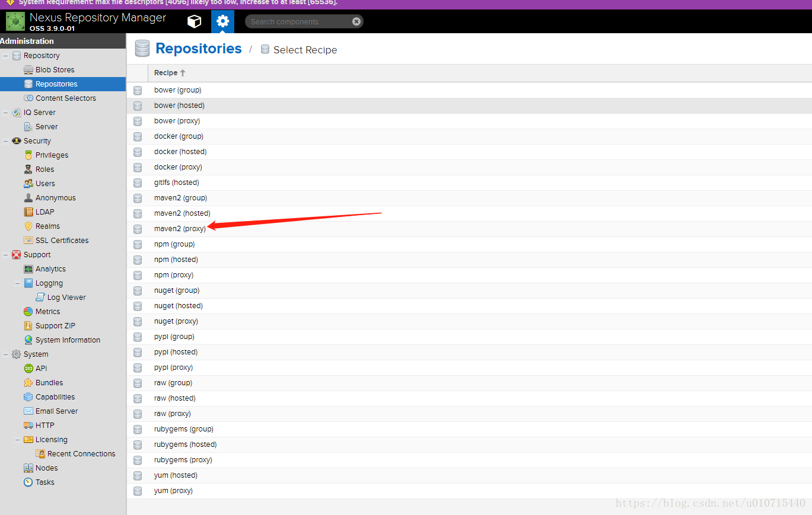The width and height of the screenshot is (812, 515).
Task: Select the npm (proxy) recipe
Action: pos(469,275)
